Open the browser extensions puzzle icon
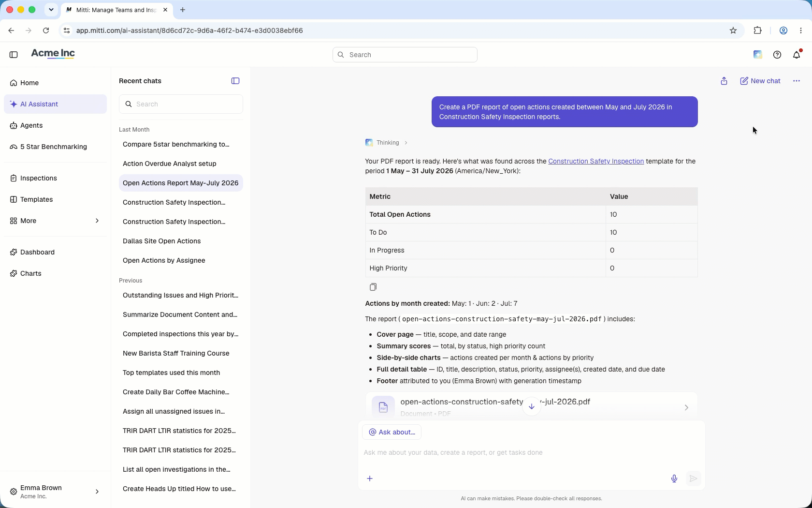Viewport: 812px width, 508px height. [x=758, y=30]
